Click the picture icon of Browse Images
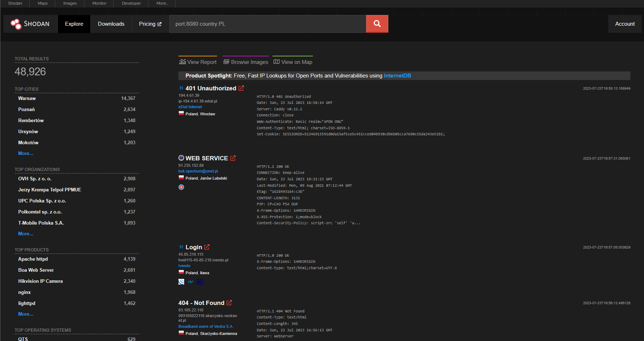Viewport: 644px width, 341px height. [x=226, y=62]
